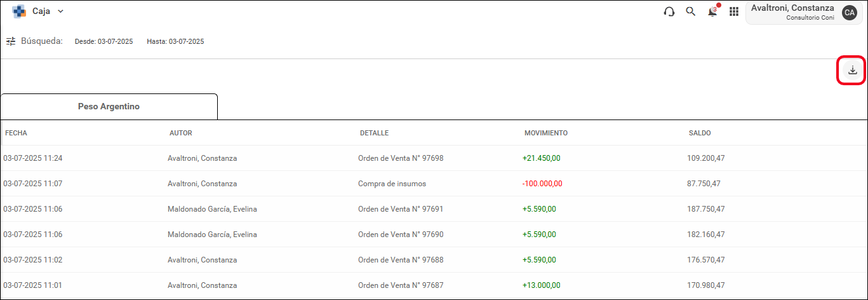The height and width of the screenshot is (300, 868).
Task: Click the FECHA column header
Action: click(x=16, y=133)
